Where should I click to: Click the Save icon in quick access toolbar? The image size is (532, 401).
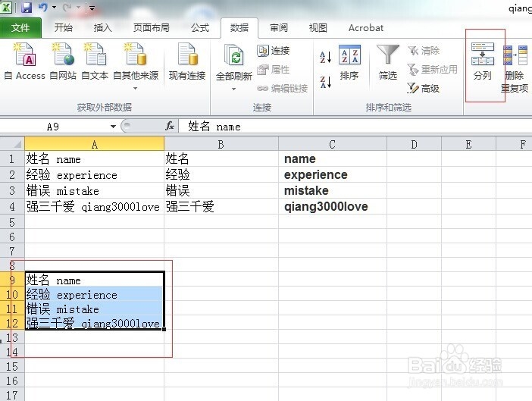(x=27, y=7)
